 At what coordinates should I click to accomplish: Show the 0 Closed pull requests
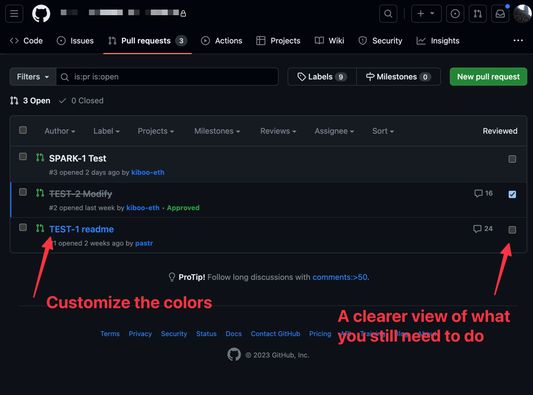pos(81,101)
